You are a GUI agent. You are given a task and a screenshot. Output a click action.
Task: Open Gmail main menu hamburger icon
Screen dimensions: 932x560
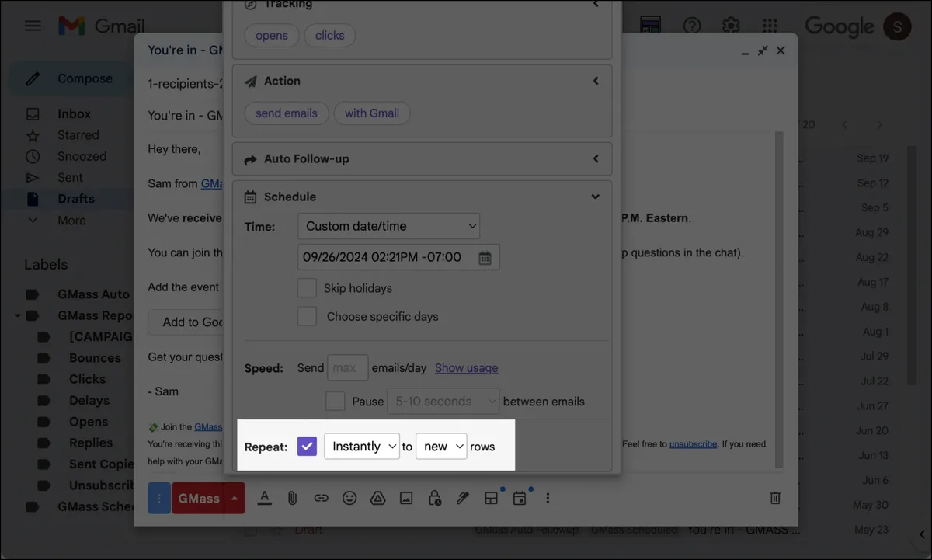tap(33, 26)
